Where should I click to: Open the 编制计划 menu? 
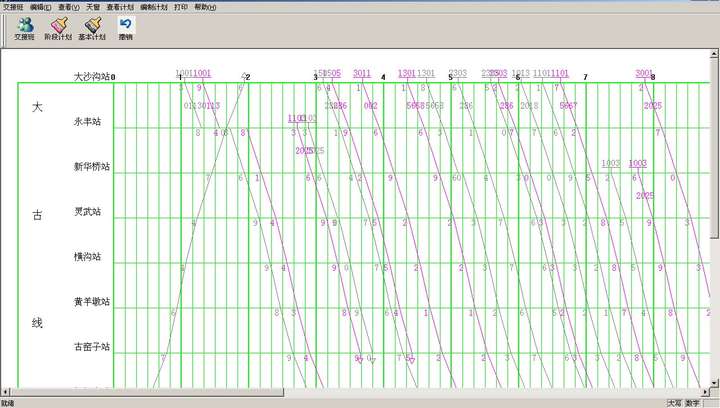(x=154, y=7)
